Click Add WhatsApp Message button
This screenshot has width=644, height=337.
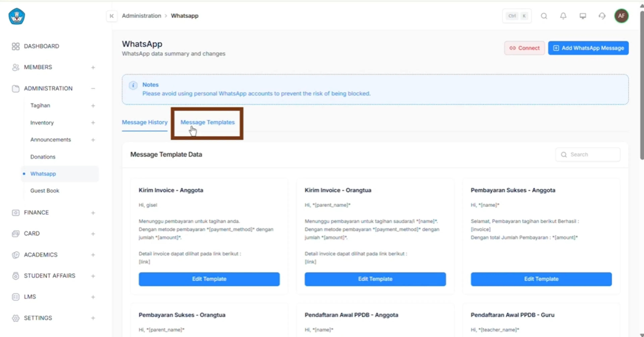588,48
